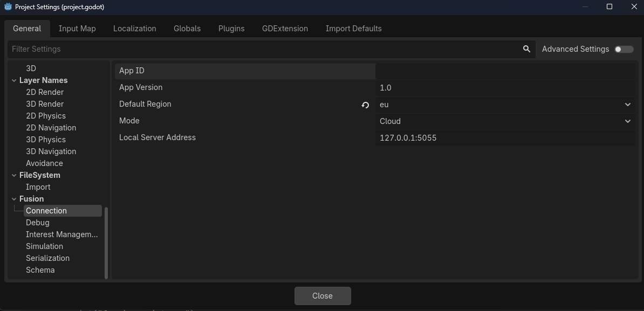Collapse the Layer Names section
This screenshot has height=311, width=644.
pos(14,80)
